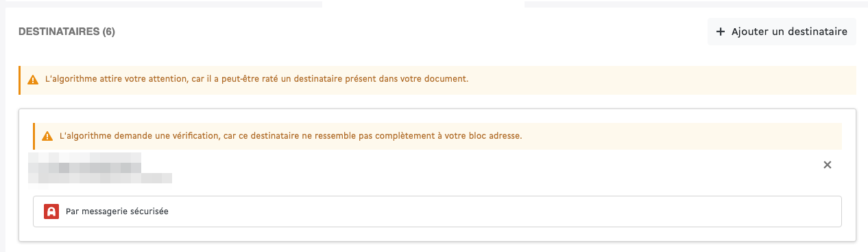
Task: Click the empty area of the top yellow alert banner
Action: (x=658, y=80)
